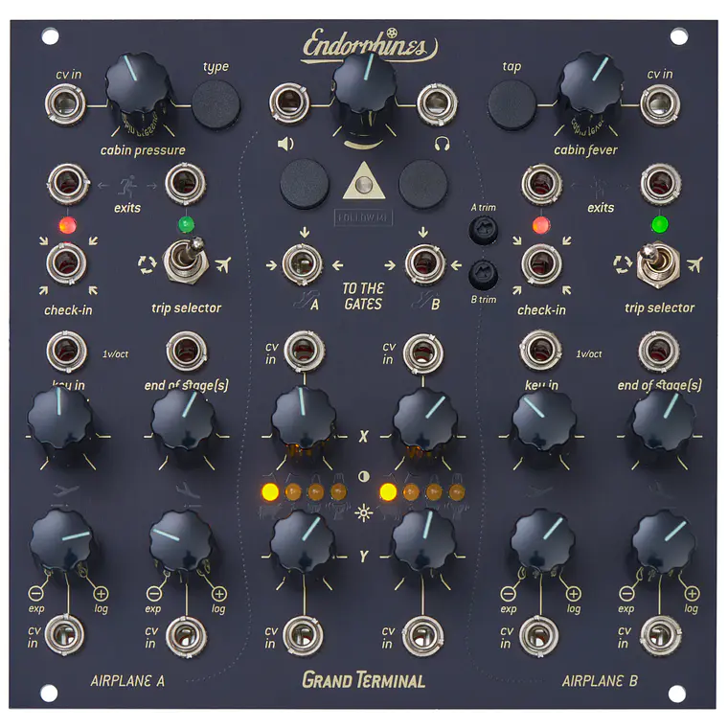
Task: Click the cabin fever knob
Action: [x=590, y=86]
